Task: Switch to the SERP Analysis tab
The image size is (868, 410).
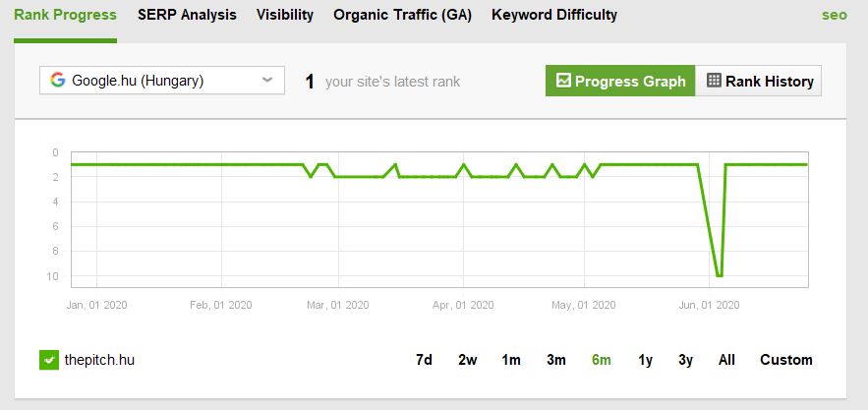Action: pos(187,15)
